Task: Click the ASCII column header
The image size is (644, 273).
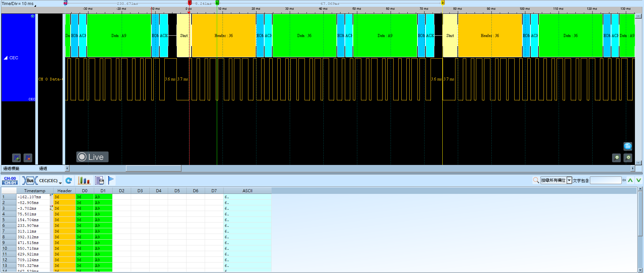Action: click(247, 191)
